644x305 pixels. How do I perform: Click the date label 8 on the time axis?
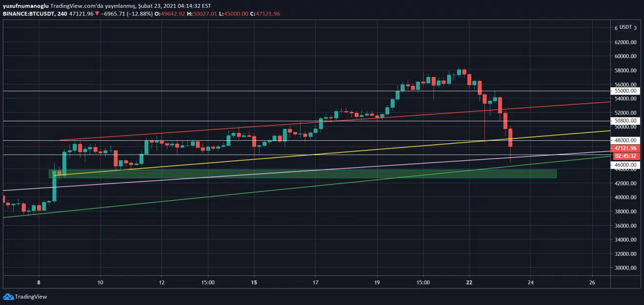pos(39,282)
